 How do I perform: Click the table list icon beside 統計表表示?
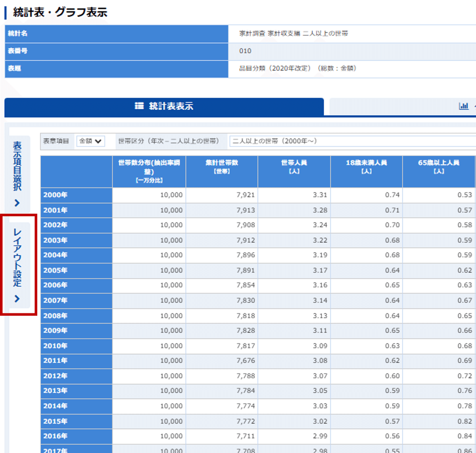pos(139,106)
